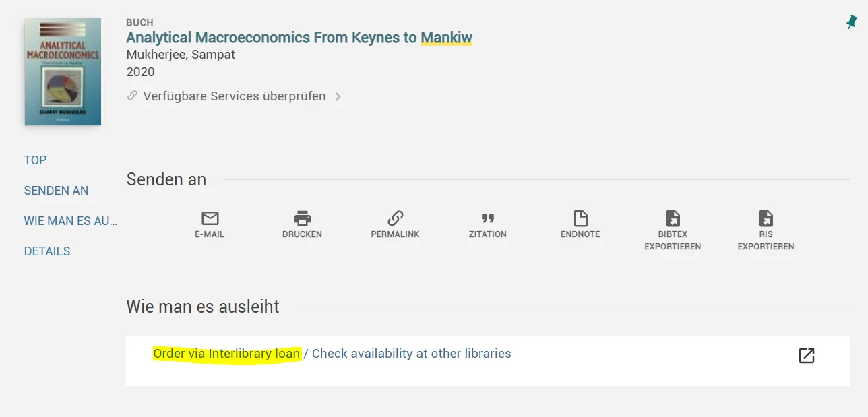The image size is (868, 417).
Task: Export record via EndNote icon
Action: tap(580, 218)
